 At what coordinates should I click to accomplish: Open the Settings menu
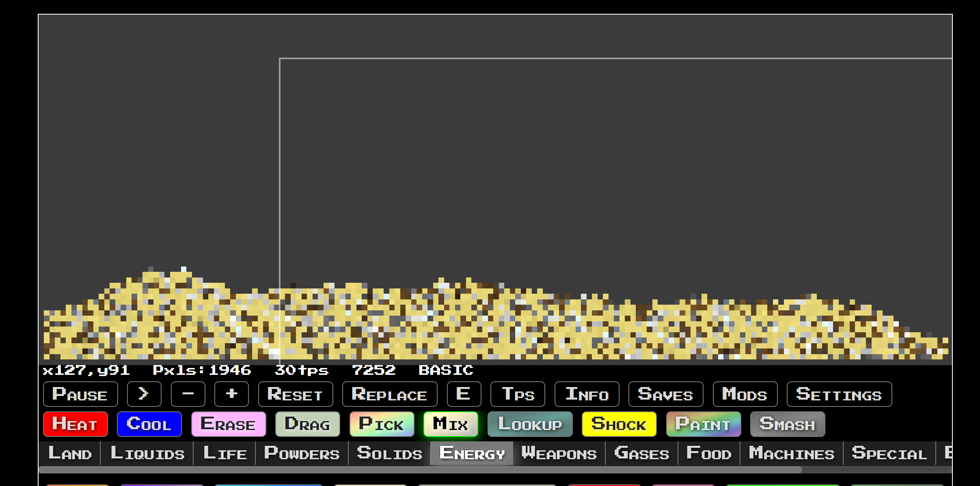click(839, 394)
